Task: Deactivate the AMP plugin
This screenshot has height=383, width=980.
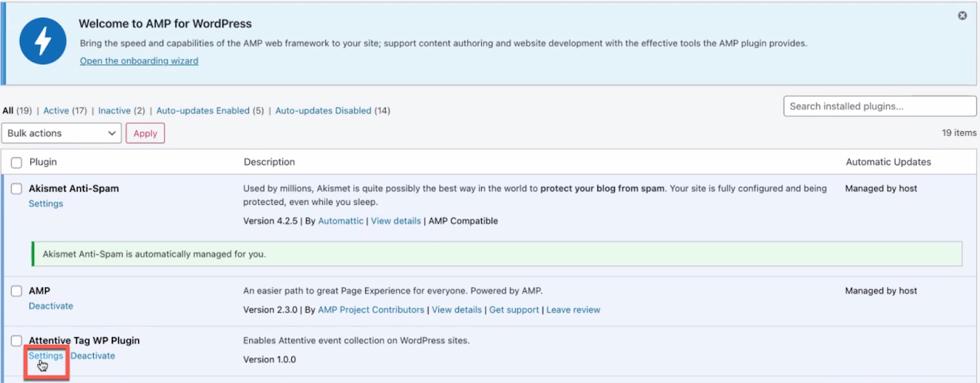Action: point(51,306)
